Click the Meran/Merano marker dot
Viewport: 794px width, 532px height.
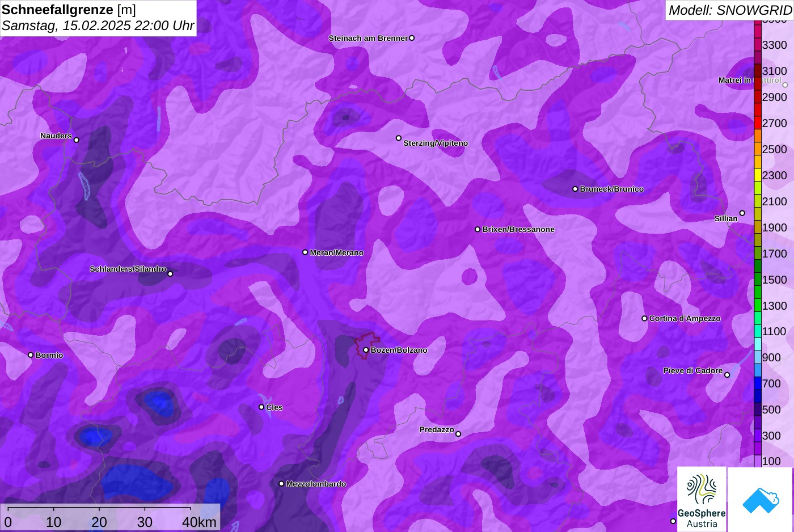point(305,252)
